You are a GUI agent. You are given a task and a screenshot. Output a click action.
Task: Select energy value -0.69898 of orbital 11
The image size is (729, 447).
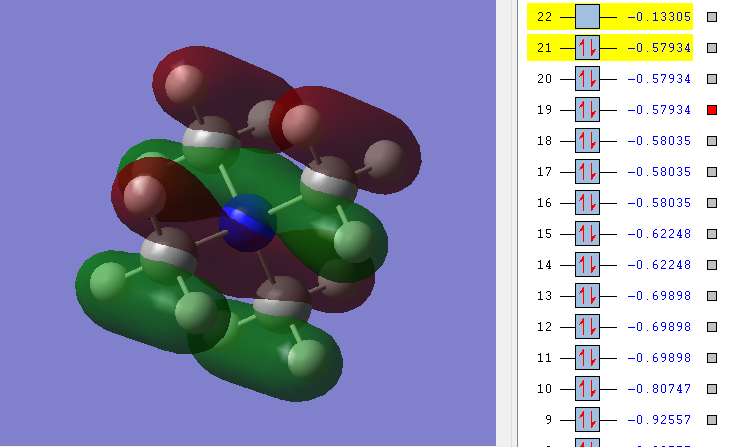[x=659, y=358]
